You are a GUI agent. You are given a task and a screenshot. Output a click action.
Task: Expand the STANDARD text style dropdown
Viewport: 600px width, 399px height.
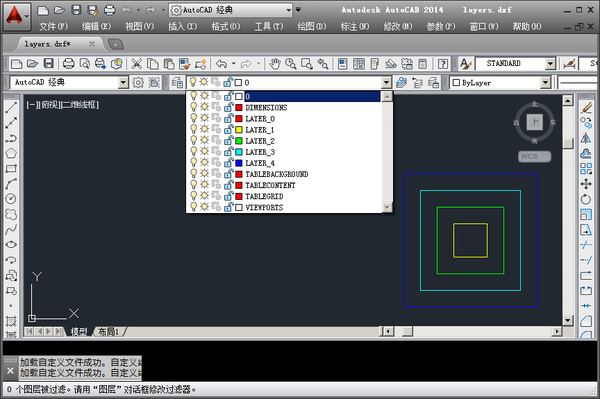pyautogui.click(x=550, y=64)
